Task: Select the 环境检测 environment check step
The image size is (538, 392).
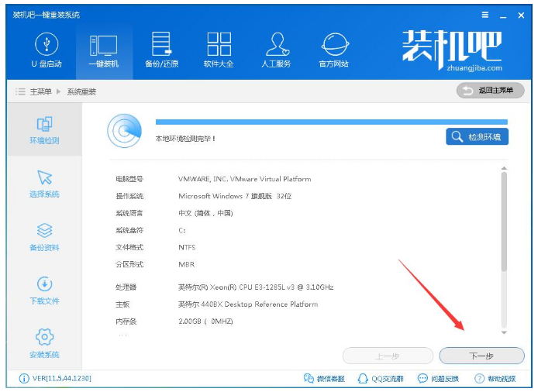Action: click(45, 130)
